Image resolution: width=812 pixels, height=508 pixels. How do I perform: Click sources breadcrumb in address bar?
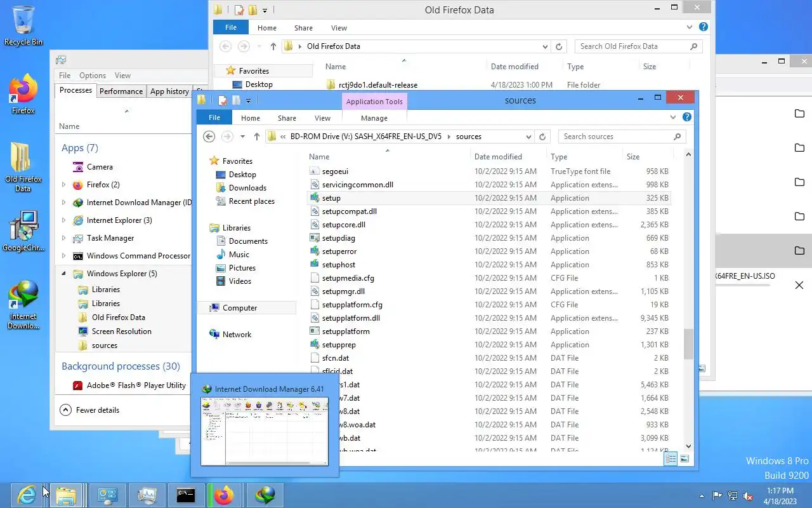click(x=469, y=137)
